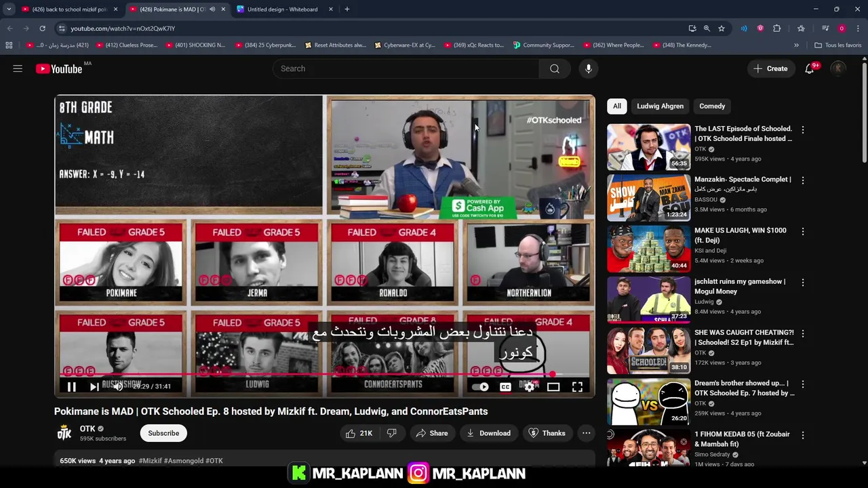868x488 pixels.
Task: Open options for 'SHE WAS CAUGHT CHEATING' video
Action: pos(803,333)
